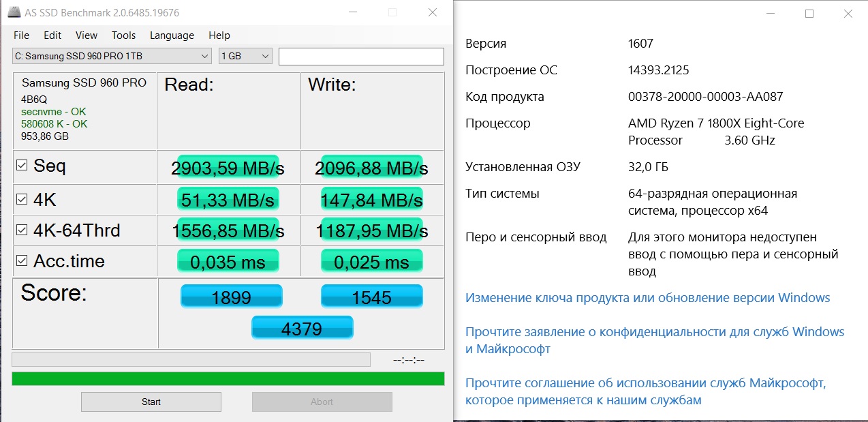868x422 pixels.
Task: Open the Language menu
Action: tap(172, 35)
